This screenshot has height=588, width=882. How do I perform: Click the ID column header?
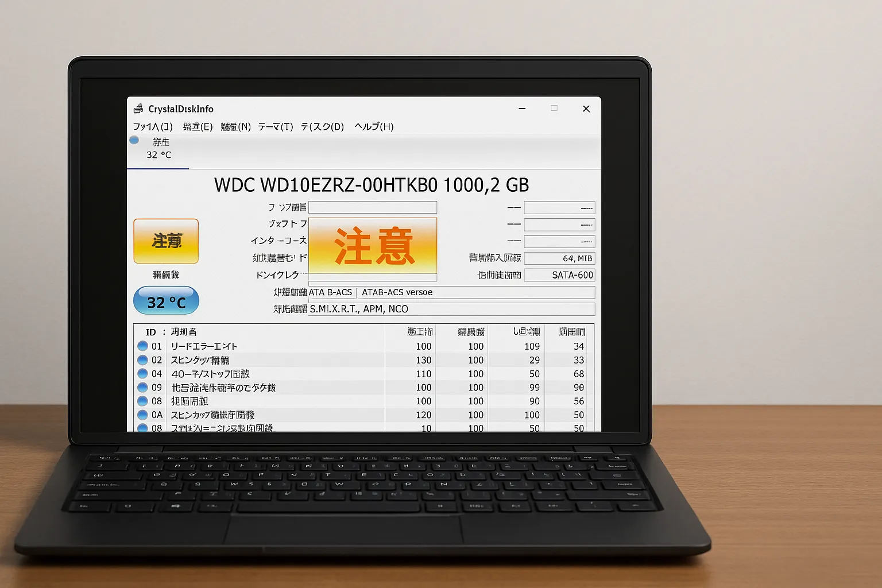point(151,332)
